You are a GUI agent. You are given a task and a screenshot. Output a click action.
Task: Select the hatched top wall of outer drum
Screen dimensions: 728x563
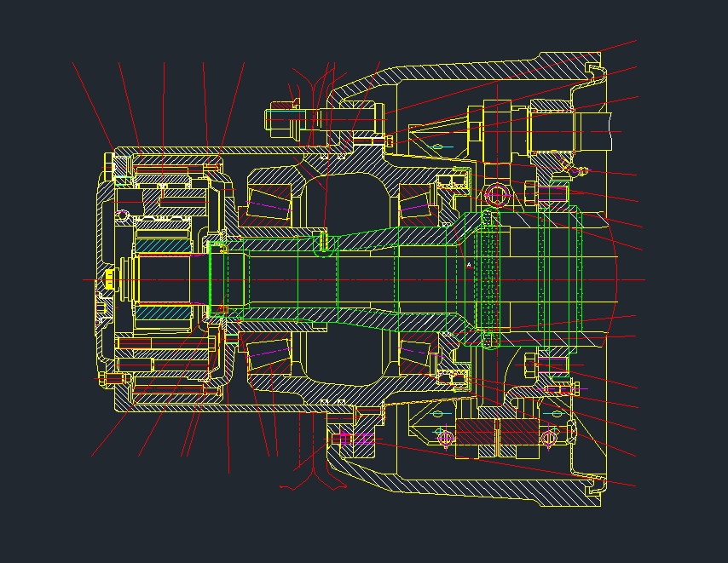pos(477,72)
